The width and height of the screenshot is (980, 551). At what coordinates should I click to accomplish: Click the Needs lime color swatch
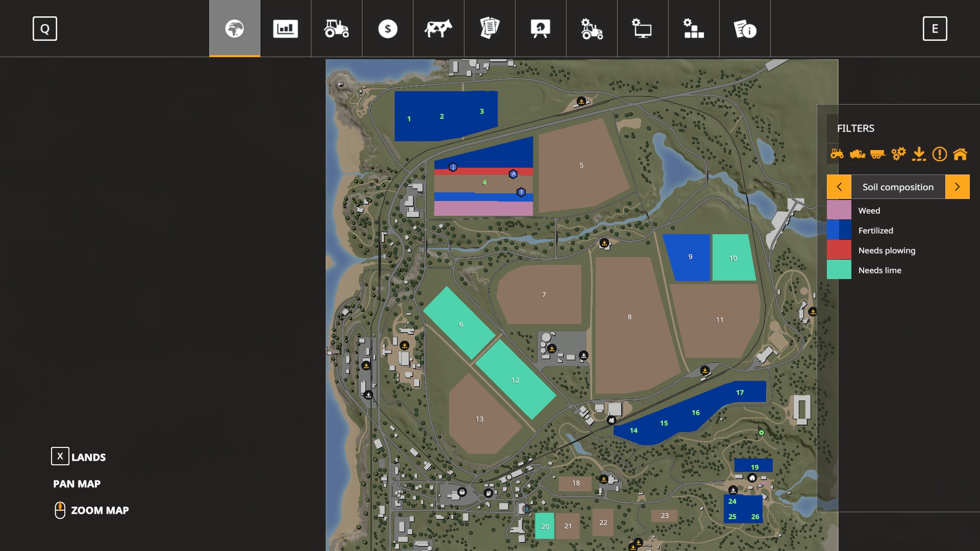point(839,270)
